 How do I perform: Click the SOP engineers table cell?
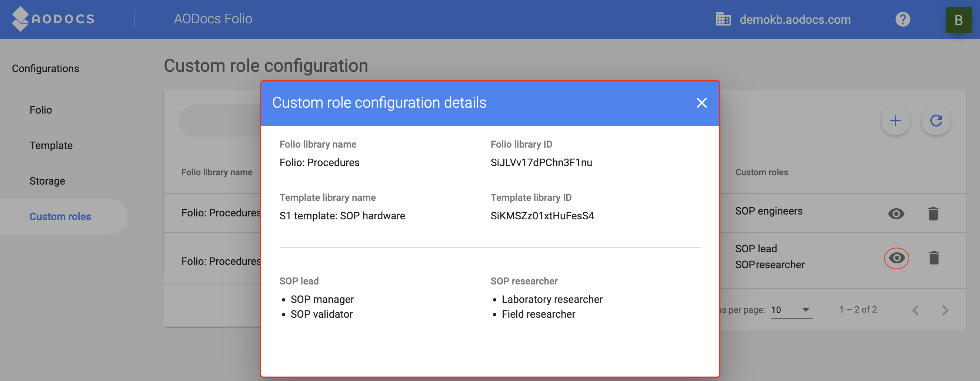point(769,211)
